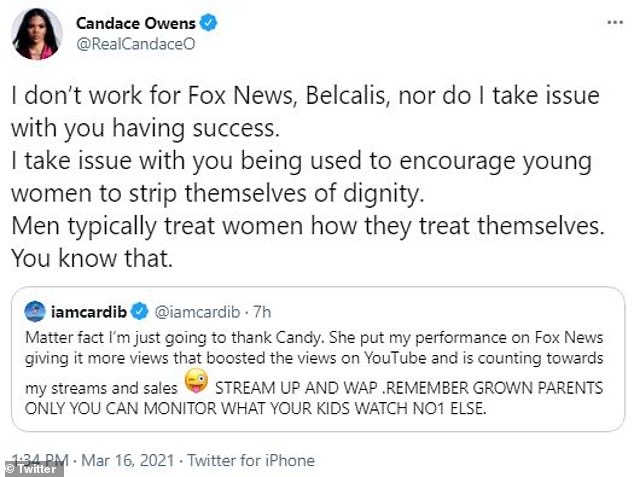Click the "Men typically treat women" sentence
634x477 pixels.
[308, 227]
